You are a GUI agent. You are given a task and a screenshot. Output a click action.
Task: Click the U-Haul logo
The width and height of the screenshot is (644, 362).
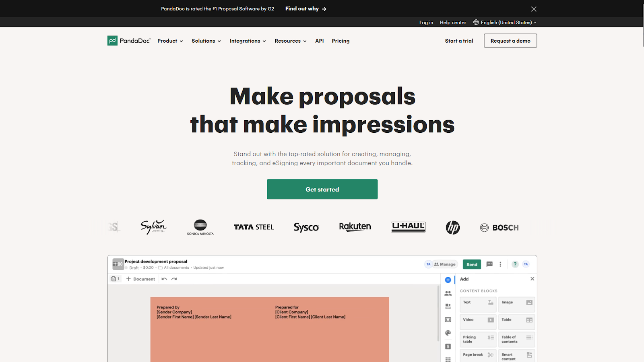[408, 227]
